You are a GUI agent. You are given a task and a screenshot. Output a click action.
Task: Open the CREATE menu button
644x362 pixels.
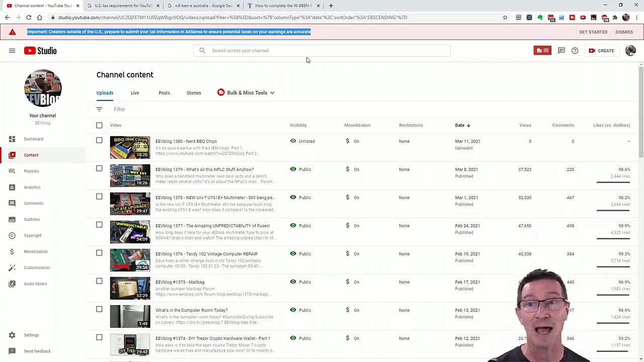click(601, 51)
